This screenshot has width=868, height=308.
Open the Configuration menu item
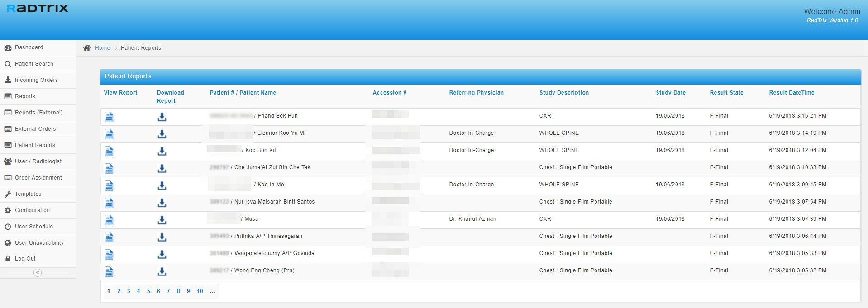point(32,210)
